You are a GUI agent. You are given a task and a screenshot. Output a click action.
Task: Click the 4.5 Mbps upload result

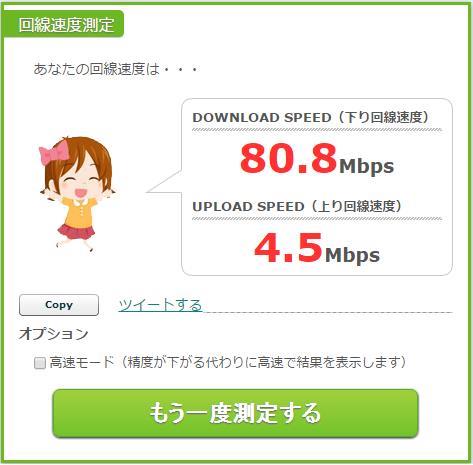point(317,248)
